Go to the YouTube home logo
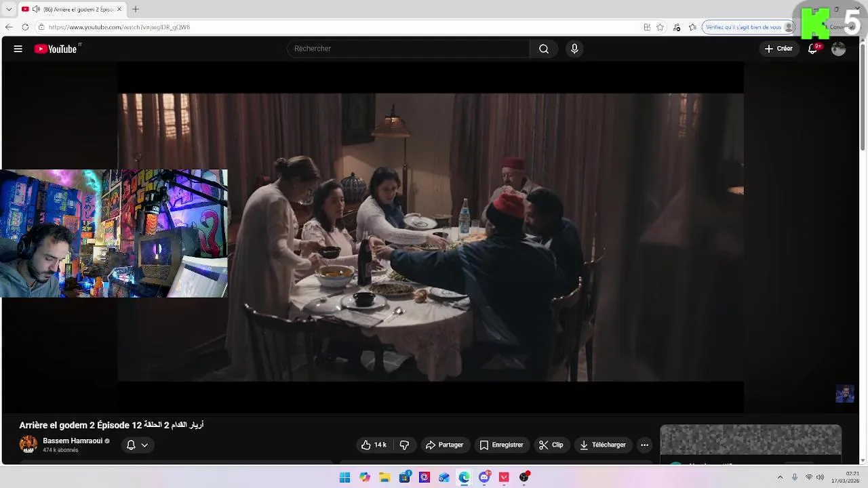Screen dimensions: 868x488 (56, 49)
